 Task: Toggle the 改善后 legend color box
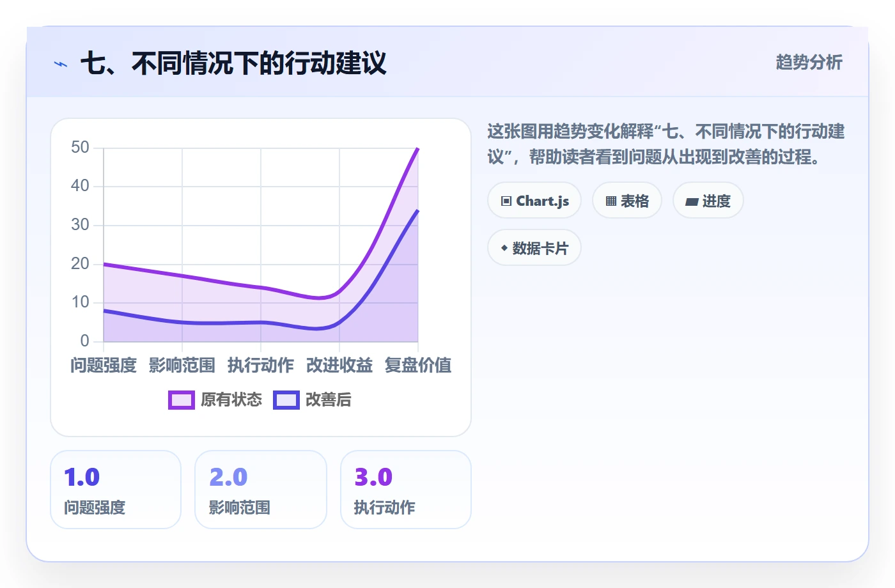[x=286, y=400]
